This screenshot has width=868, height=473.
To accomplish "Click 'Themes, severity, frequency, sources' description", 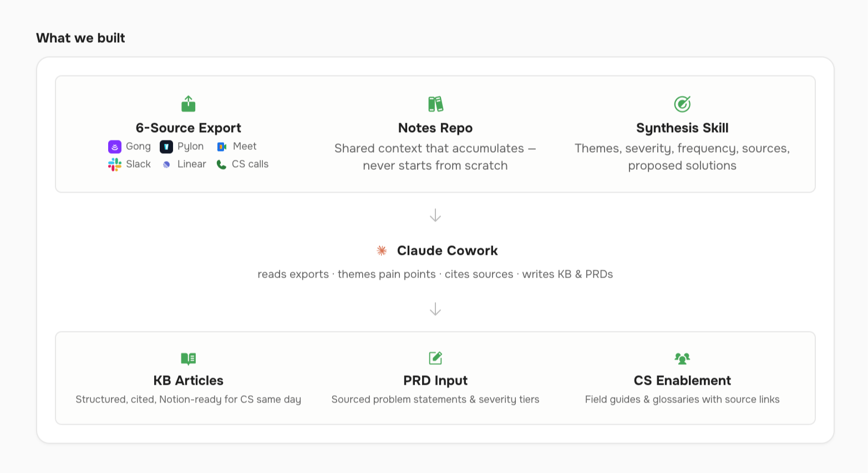I will click(682, 157).
